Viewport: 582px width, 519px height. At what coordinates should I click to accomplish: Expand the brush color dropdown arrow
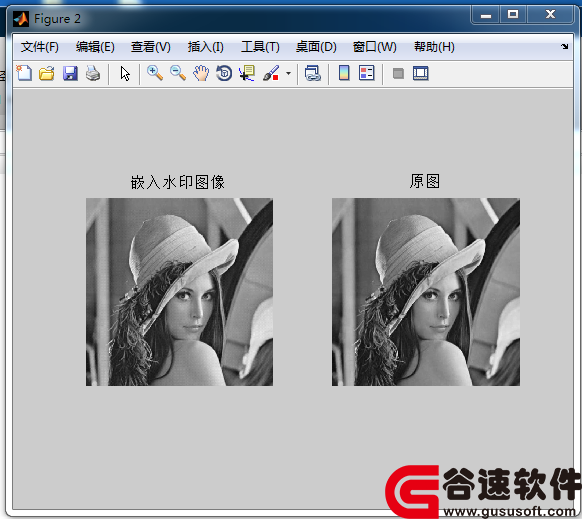pyautogui.click(x=288, y=73)
